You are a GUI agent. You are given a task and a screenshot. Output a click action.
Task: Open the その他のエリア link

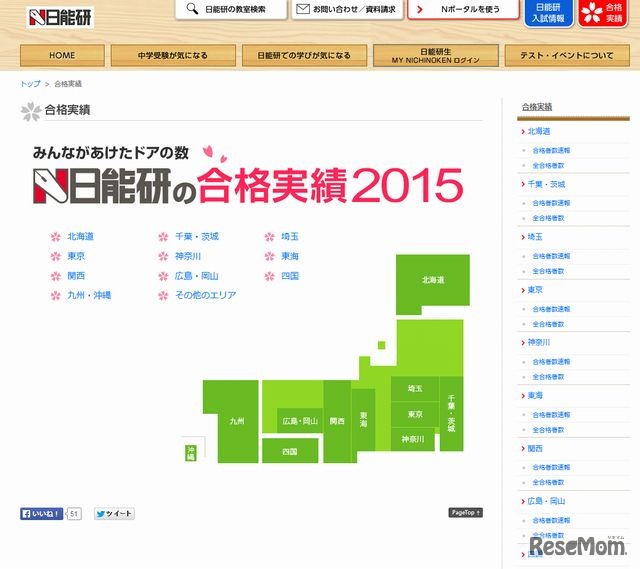click(206, 295)
